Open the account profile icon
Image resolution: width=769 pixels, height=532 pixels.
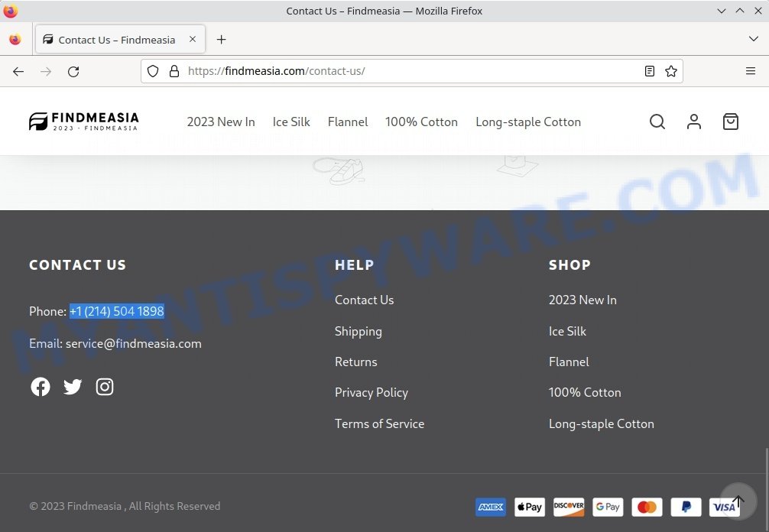click(x=693, y=122)
